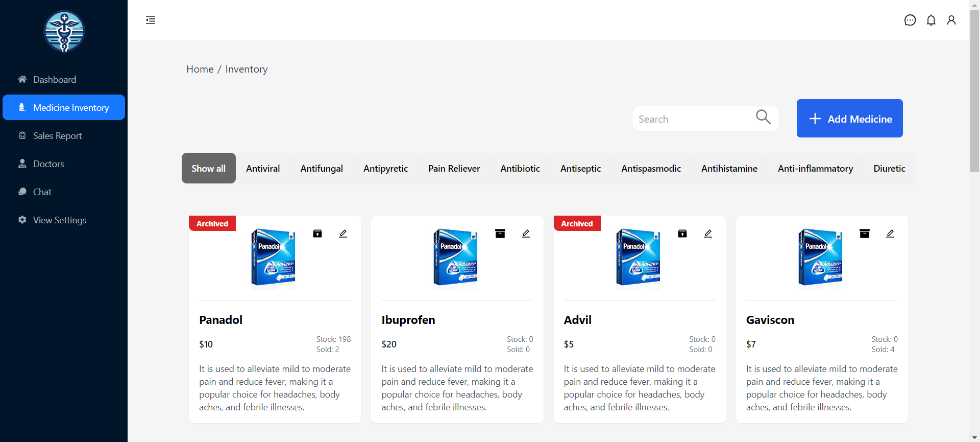Click "Sold: 4" on Gaviscon card
This screenshot has width=980, height=442.
883,350
